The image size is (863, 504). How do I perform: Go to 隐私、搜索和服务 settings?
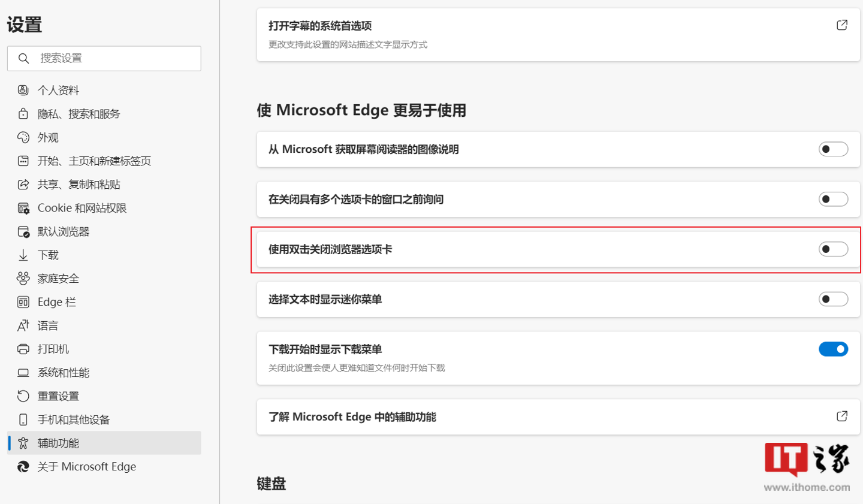coord(104,114)
